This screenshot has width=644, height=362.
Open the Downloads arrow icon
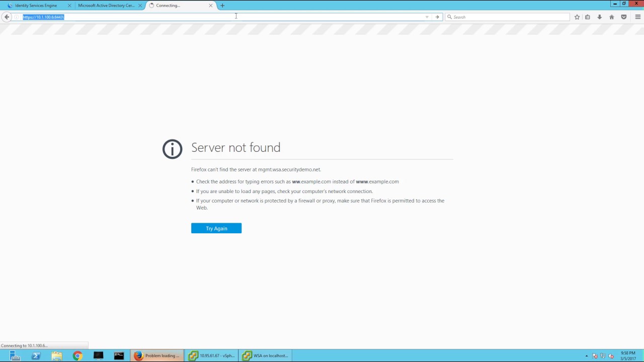(600, 17)
